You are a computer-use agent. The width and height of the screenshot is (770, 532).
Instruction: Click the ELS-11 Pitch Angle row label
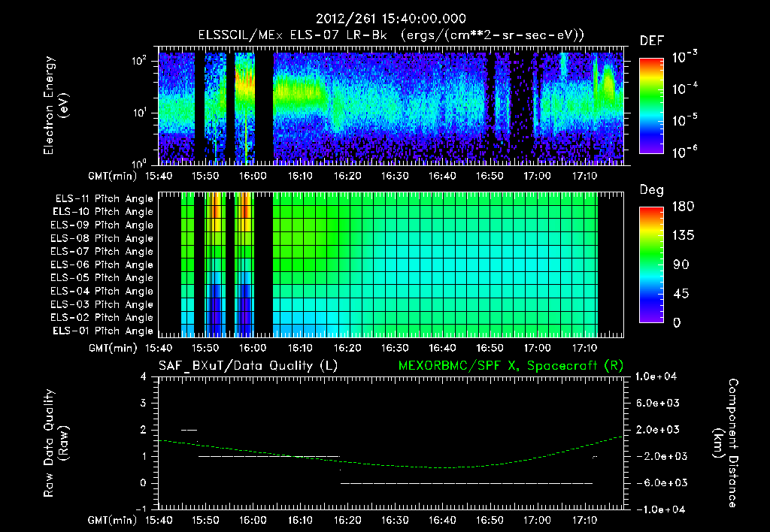point(104,199)
